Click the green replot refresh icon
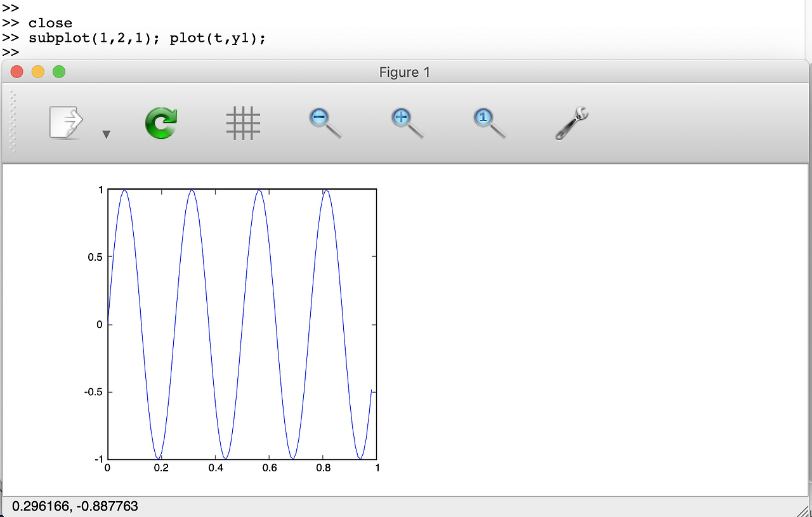This screenshot has height=517, width=812. (x=161, y=123)
